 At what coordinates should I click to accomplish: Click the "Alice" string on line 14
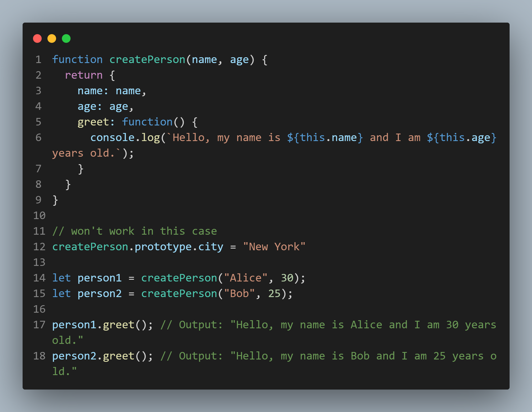[x=245, y=278]
